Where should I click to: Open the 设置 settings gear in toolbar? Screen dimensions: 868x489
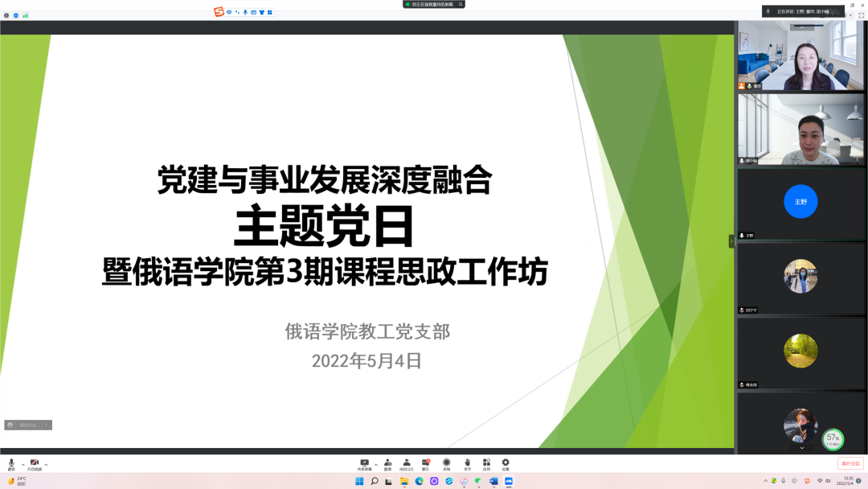(x=506, y=463)
